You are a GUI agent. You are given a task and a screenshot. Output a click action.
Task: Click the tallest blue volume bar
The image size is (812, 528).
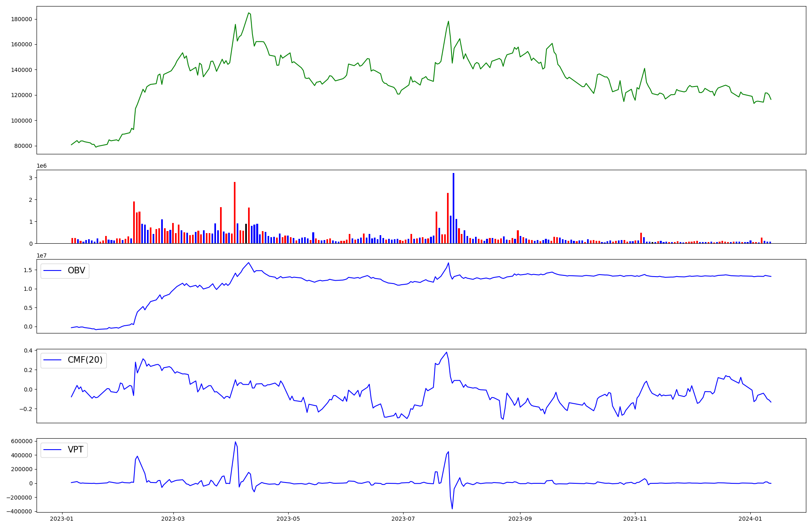454,208
